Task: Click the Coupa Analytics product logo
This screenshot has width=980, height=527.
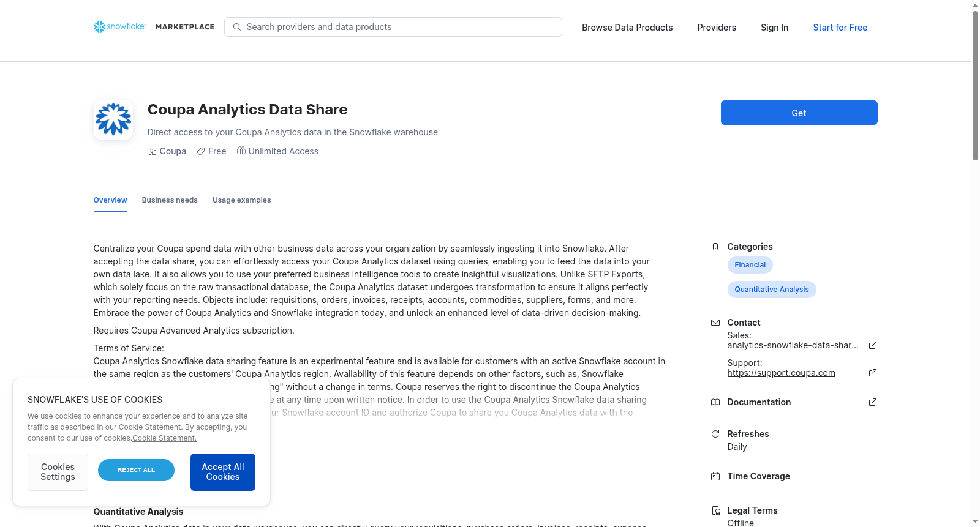Action: tap(113, 119)
